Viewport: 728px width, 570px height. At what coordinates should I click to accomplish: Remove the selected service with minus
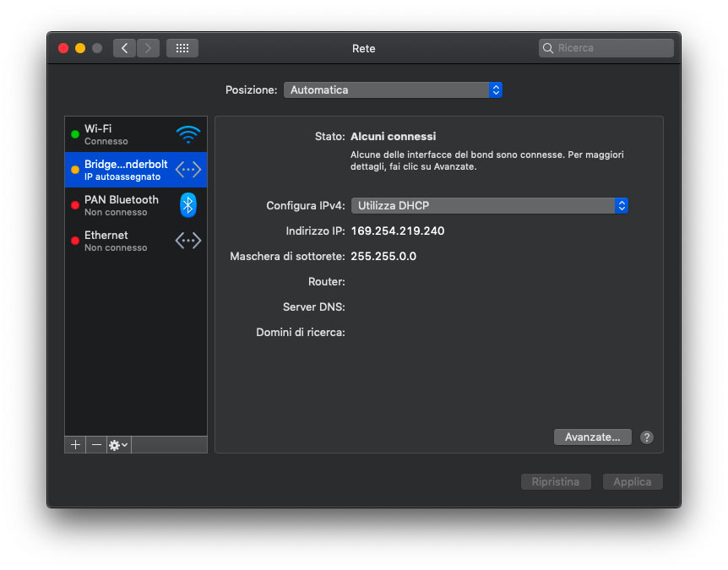point(96,445)
